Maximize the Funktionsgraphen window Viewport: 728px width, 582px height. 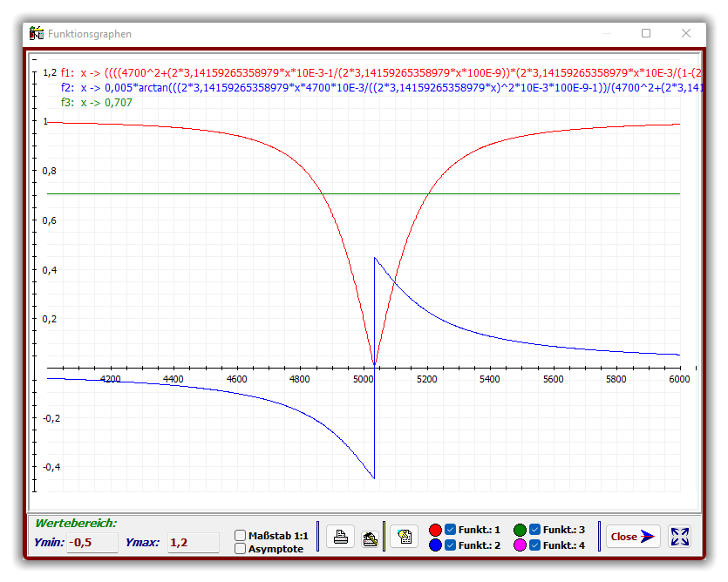click(646, 33)
